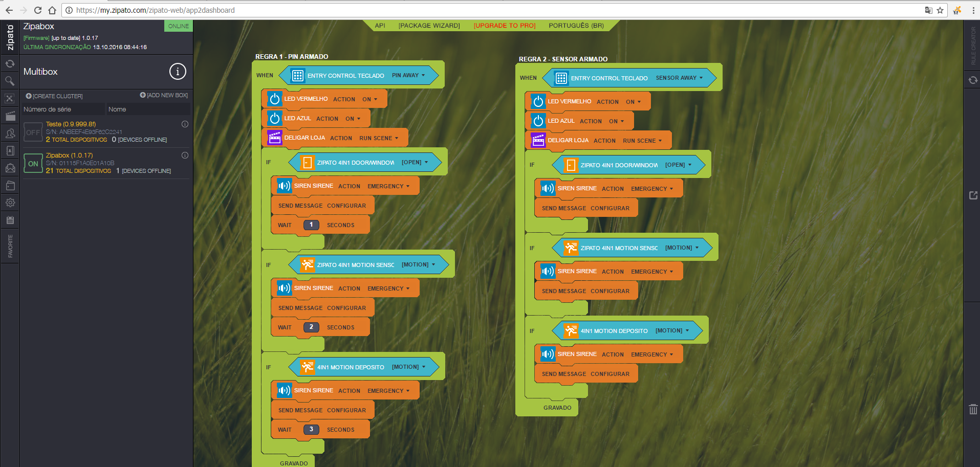Click the ADD NEW BOX button

164,95
